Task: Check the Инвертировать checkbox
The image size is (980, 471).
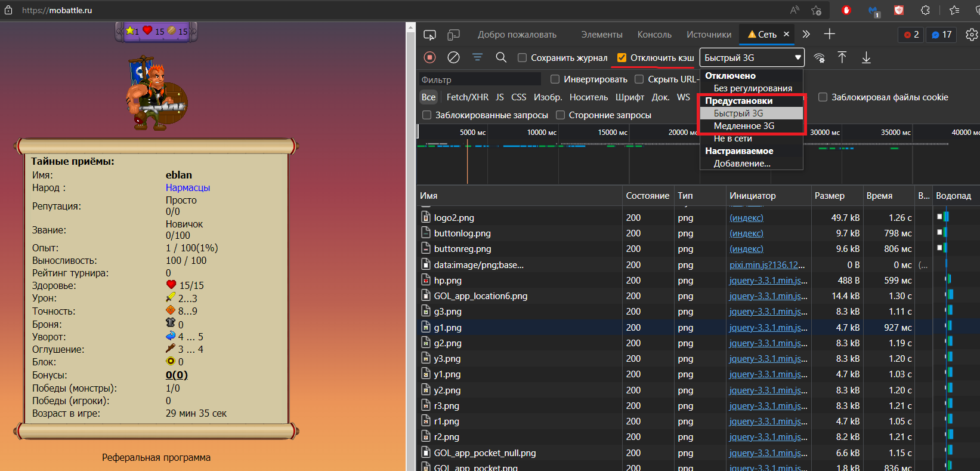Action: coord(555,79)
